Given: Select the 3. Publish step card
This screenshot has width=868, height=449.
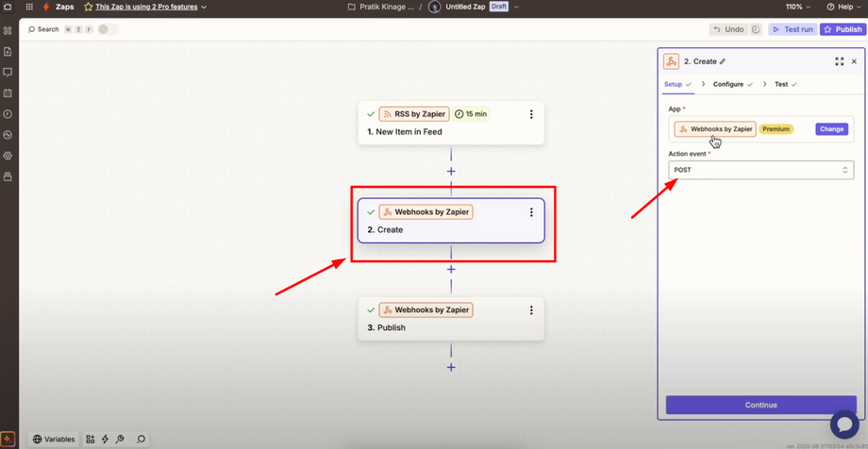Looking at the screenshot, I should 451,318.
